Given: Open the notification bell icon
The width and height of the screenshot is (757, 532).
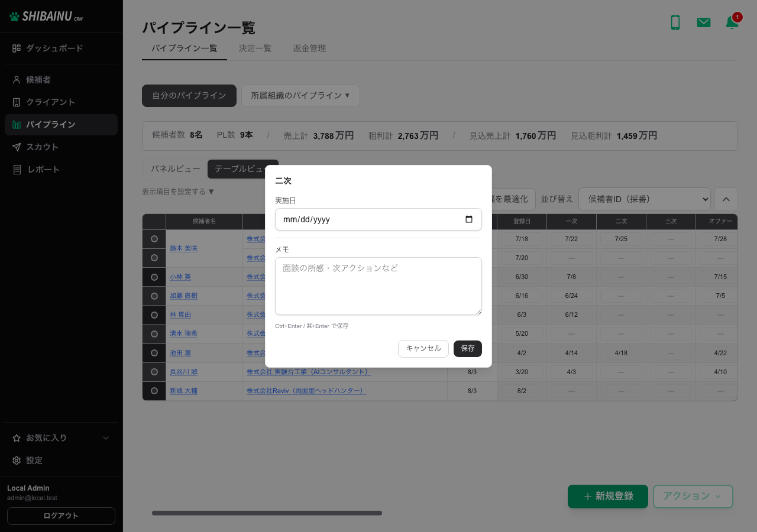Looking at the screenshot, I should point(732,22).
